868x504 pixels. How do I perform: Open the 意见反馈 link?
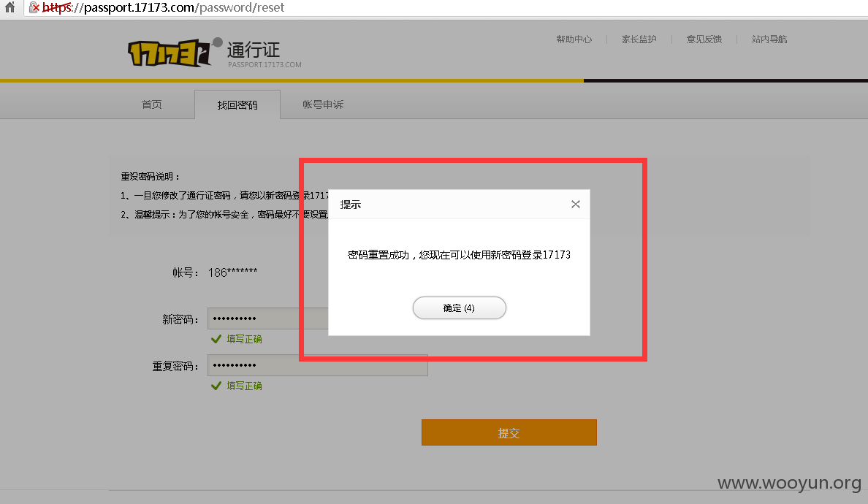[704, 39]
